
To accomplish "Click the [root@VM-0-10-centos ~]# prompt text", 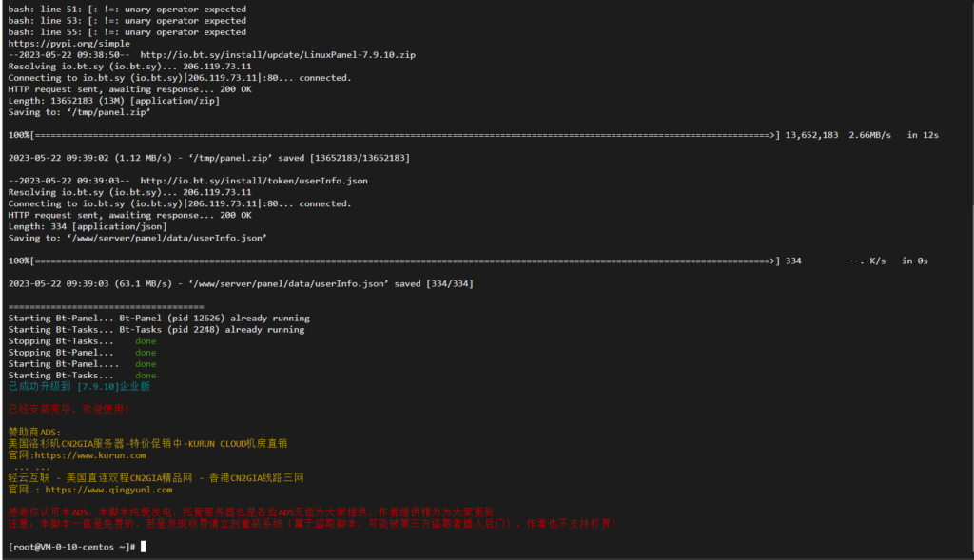I will tap(71, 547).
